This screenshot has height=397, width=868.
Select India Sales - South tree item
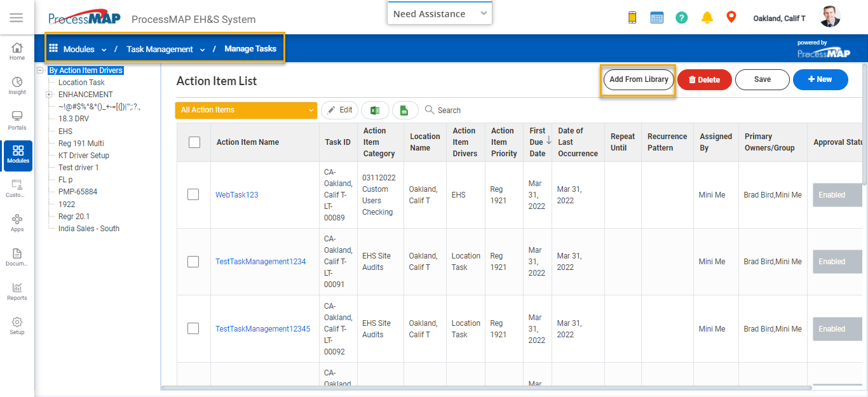point(89,229)
